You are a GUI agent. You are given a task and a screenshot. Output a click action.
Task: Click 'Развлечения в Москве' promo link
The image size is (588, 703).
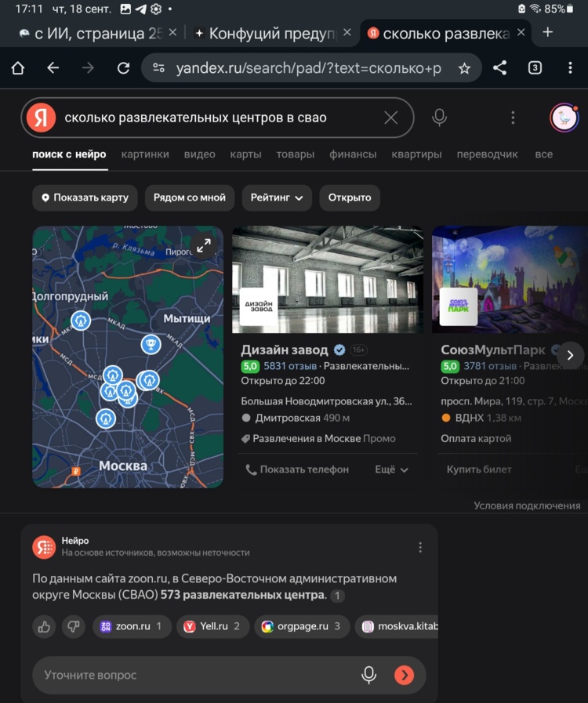point(307,438)
